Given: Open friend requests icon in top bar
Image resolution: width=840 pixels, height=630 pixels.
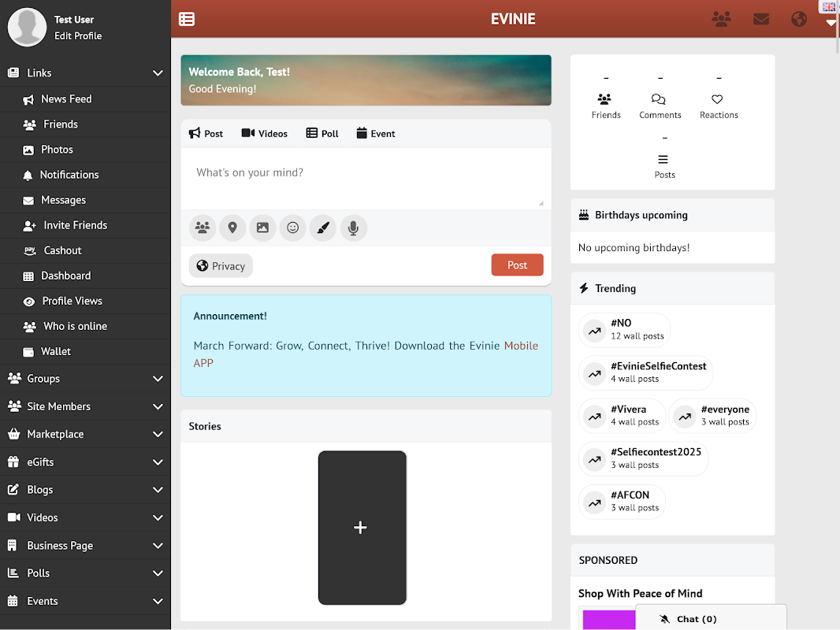Looking at the screenshot, I should pyautogui.click(x=721, y=19).
